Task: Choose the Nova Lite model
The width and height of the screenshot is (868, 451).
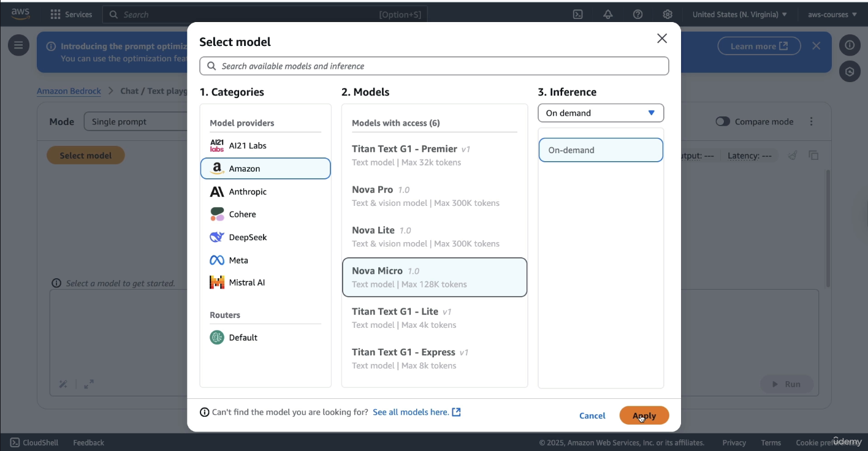Action: pyautogui.click(x=435, y=237)
